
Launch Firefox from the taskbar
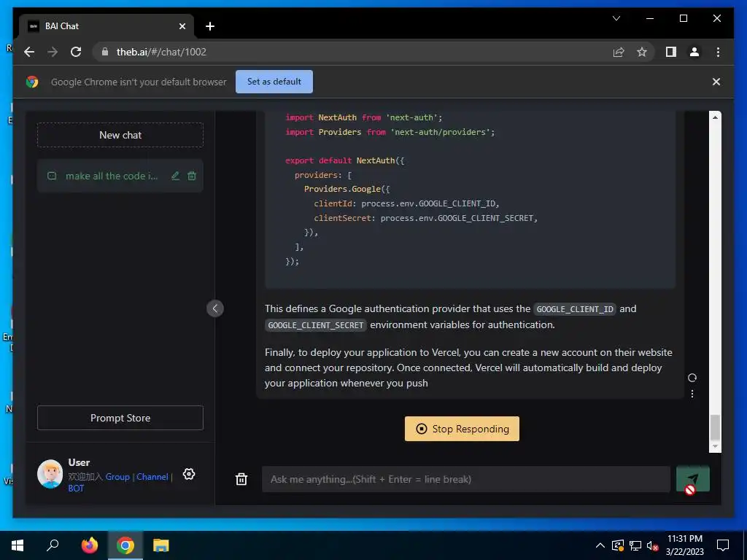(x=90, y=545)
